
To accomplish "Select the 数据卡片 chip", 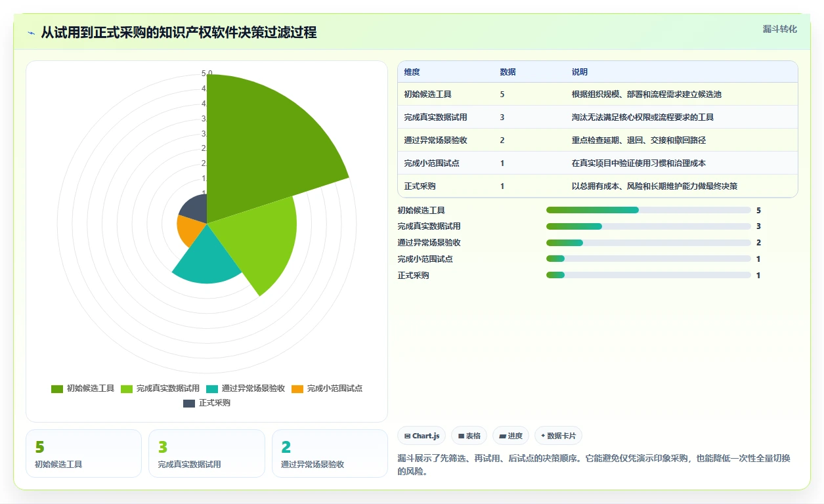I will [558, 436].
